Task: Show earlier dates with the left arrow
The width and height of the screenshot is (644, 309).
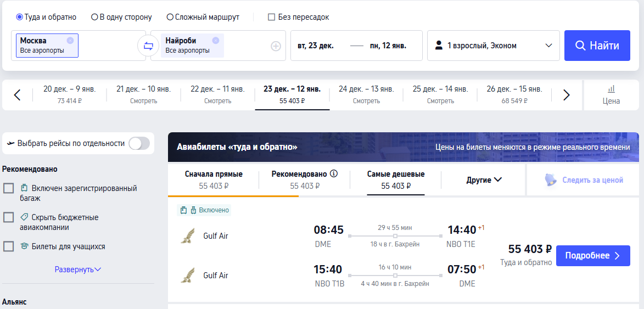Action: 17,95
